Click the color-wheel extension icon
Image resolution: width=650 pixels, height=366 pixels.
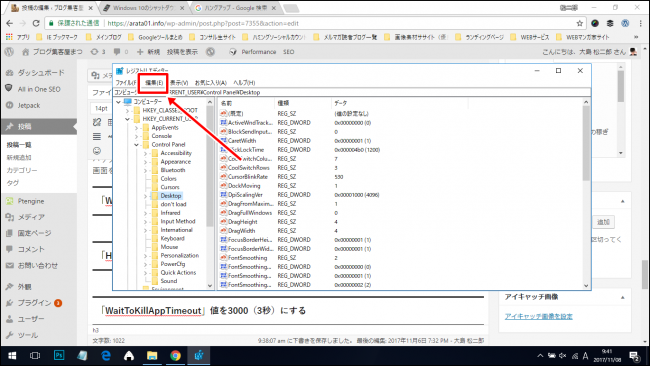(595, 23)
